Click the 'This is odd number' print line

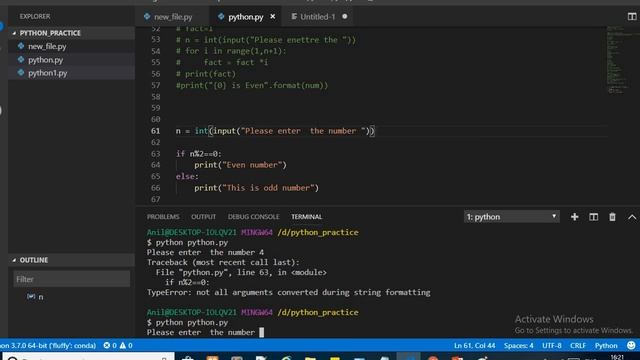[x=256, y=188]
